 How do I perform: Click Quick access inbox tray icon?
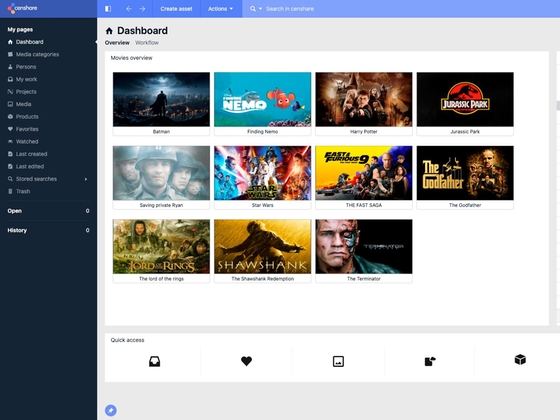click(154, 361)
